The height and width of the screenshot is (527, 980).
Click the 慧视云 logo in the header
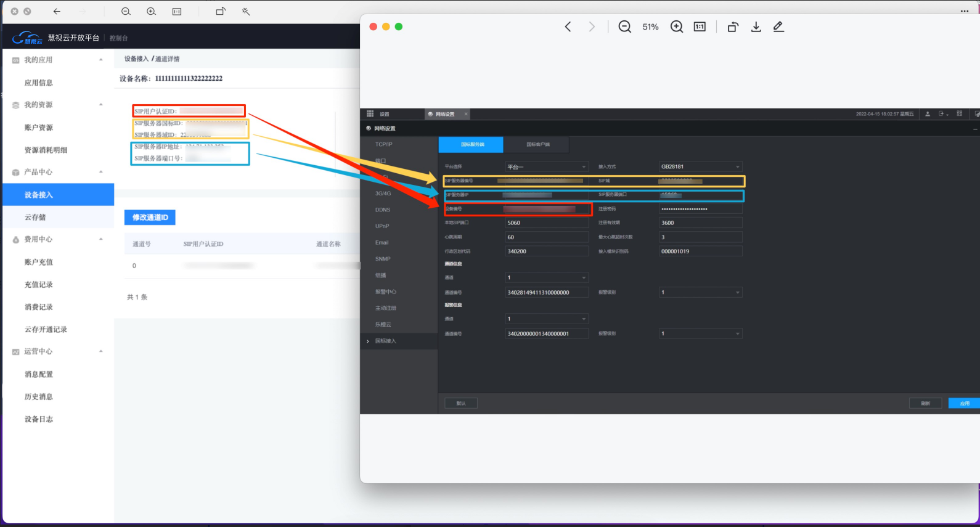click(28, 38)
